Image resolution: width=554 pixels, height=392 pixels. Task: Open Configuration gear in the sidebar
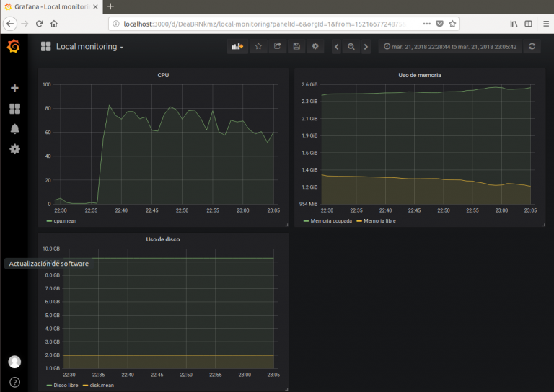click(x=14, y=149)
